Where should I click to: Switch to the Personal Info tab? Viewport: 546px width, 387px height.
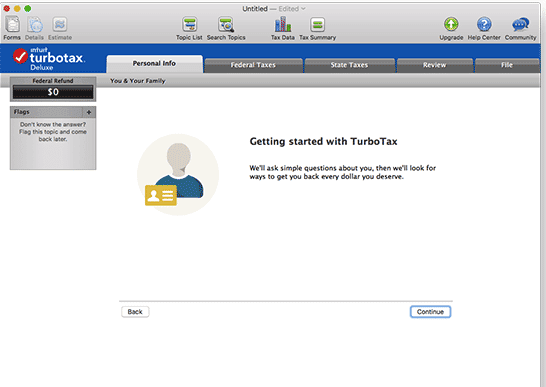(x=154, y=63)
